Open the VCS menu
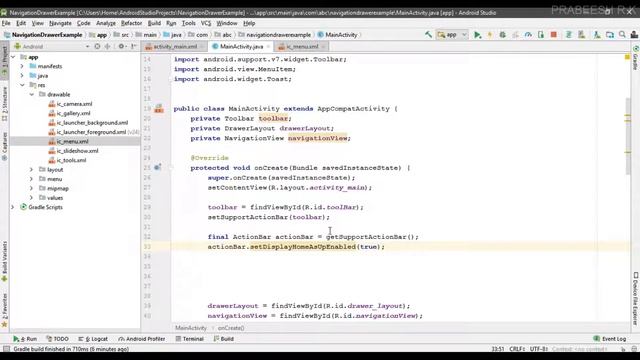640x360 pixels. click(x=206, y=23)
